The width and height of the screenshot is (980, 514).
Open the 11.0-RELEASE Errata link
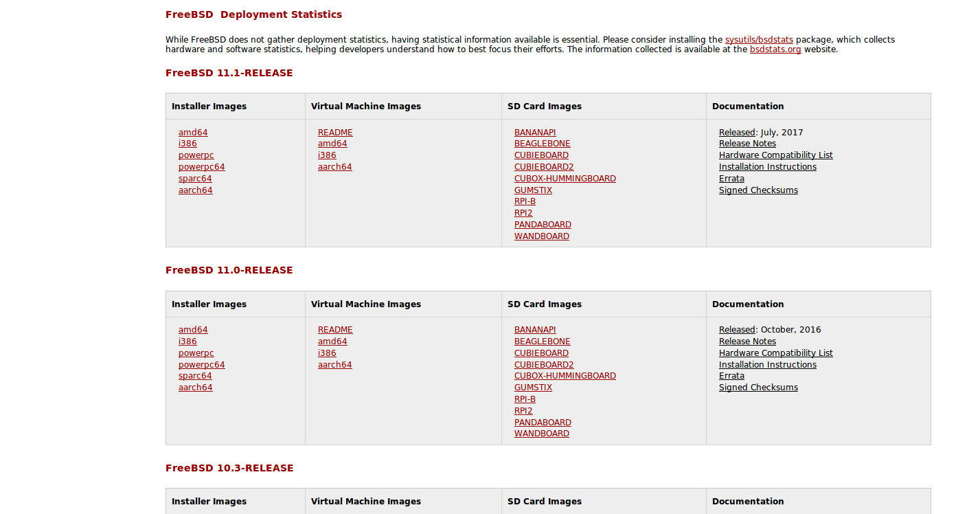click(731, 376)
